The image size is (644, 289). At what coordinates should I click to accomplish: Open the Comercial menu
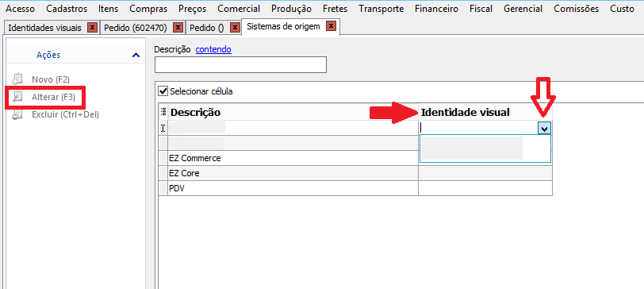tap(239, 9)
